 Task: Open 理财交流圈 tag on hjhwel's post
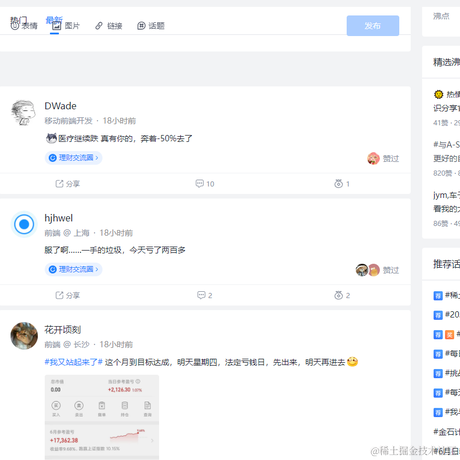click(x=73, y=269)
